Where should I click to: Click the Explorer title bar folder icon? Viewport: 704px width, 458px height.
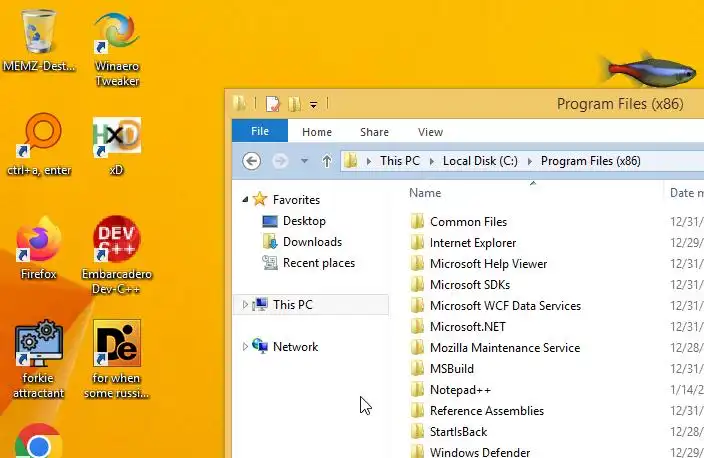(240, 104)
